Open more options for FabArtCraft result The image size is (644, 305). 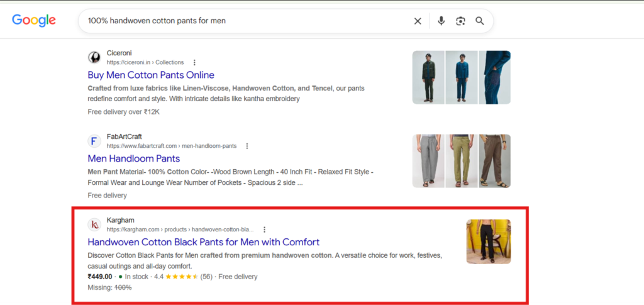(x=247, y=146)
